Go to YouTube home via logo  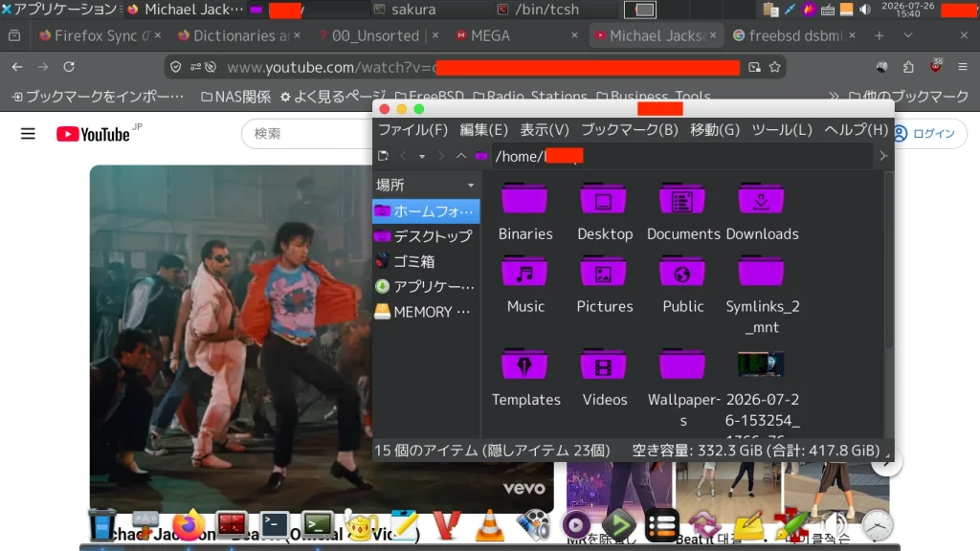93,134
